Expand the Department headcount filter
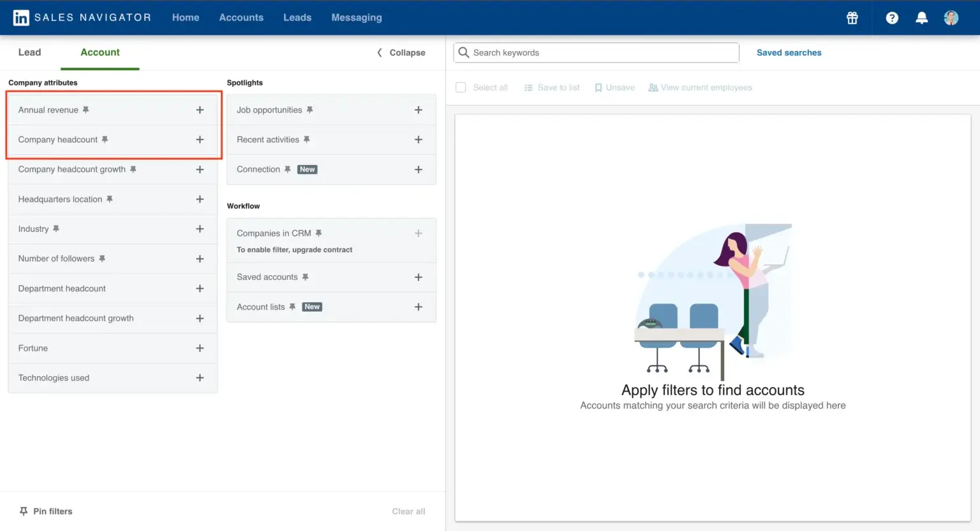The image size is (980, 531). coord(200,289)
